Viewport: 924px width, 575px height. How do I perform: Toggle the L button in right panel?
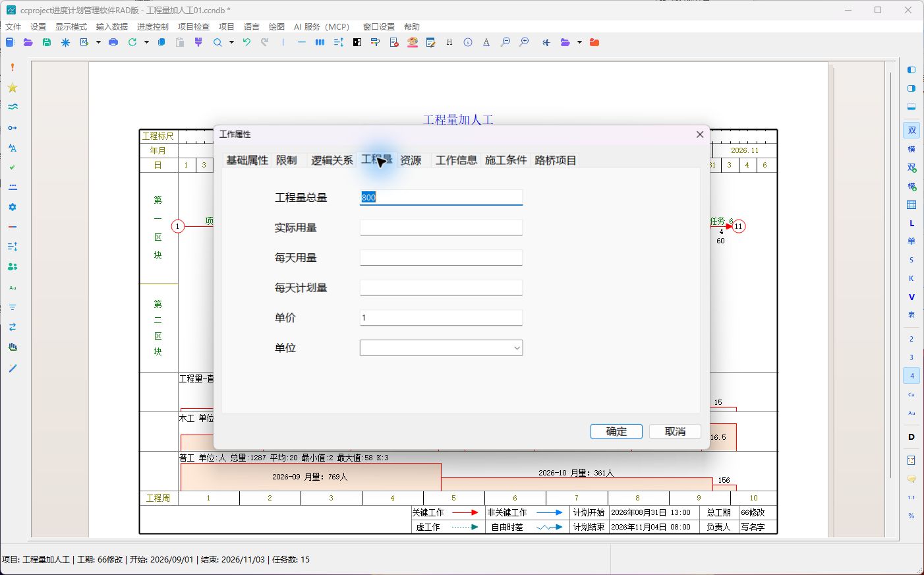pyautogui.click(x=911, y=224)
